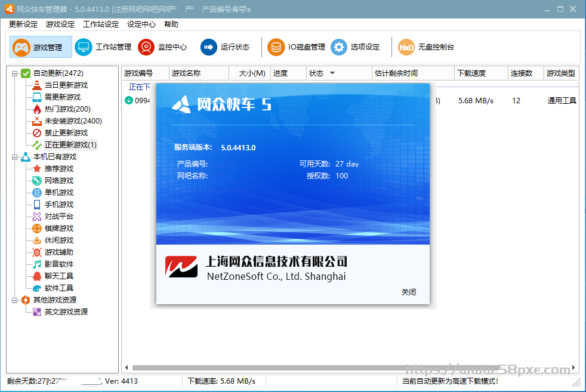This screenshot has height=392, width=586.
Task: Click the 下载速率: 5.68 MB/s status text
Action: [221, 381]
